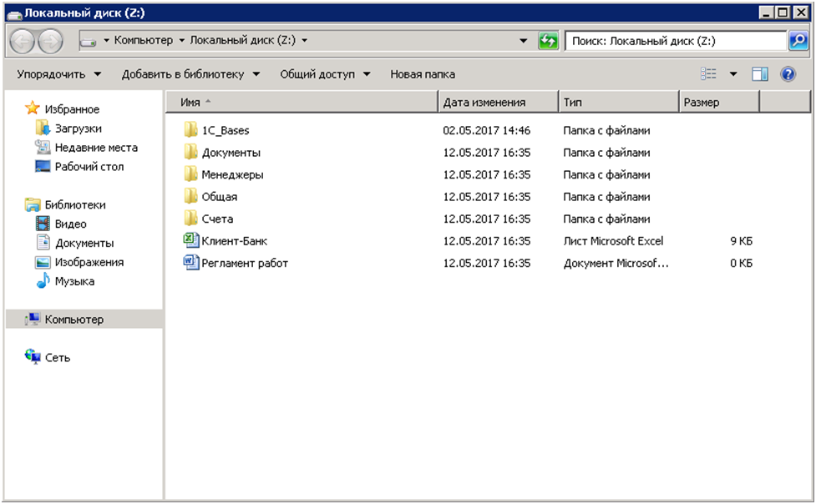The width and height of the screenshot is (816, 504).
Task: Open the Добавить в библиотеку dropdown
Action: (190, 74)
